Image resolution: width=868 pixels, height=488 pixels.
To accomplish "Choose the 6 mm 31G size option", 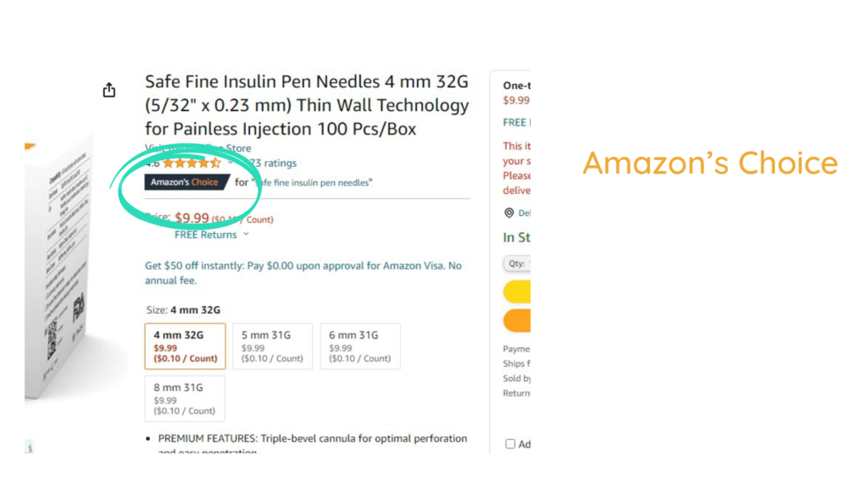I will click(x=360, y=346).
